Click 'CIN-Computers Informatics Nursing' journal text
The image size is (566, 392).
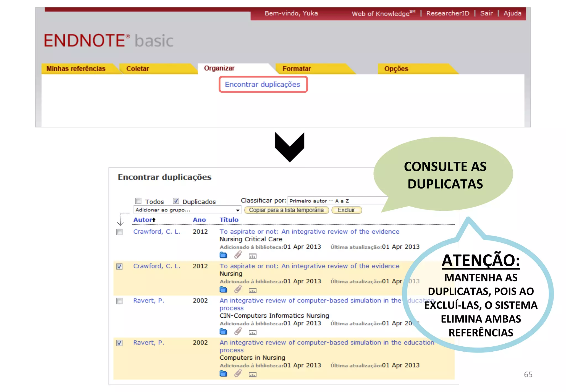click(274, 316)
